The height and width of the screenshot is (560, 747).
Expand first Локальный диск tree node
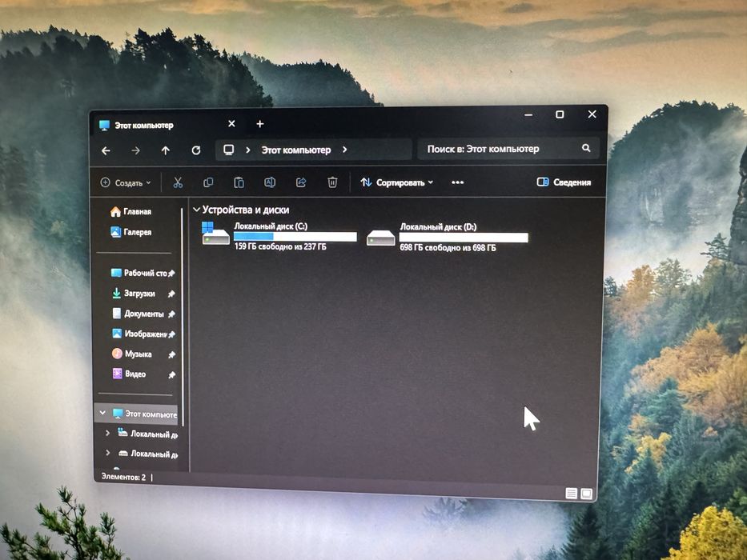click(x=107, y=433)
